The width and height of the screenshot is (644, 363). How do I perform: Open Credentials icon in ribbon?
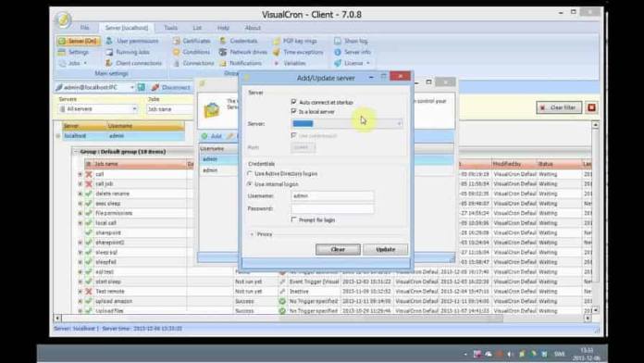point(223,41)
